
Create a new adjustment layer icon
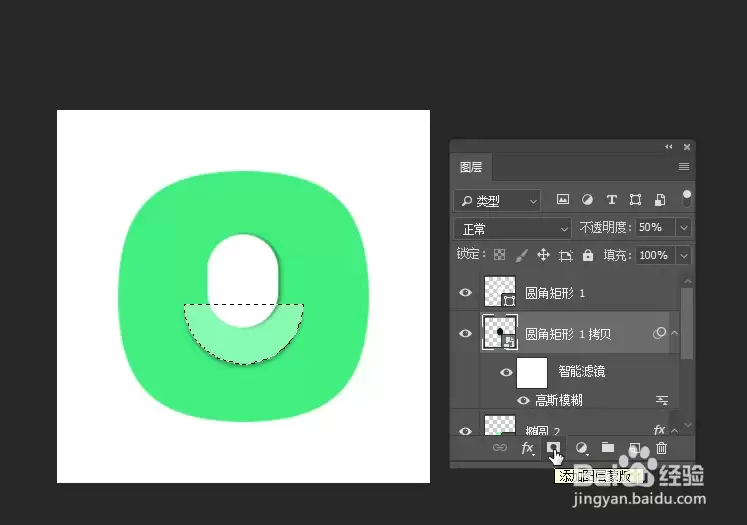click(x=581, y=448)
